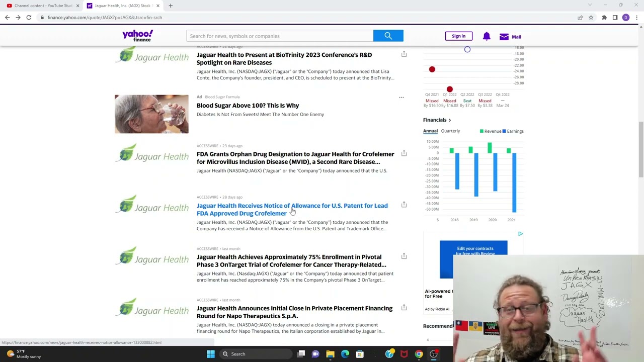Open the notifications bell
The width and height of the screenshot is (644, 362).
coord(487,36)
